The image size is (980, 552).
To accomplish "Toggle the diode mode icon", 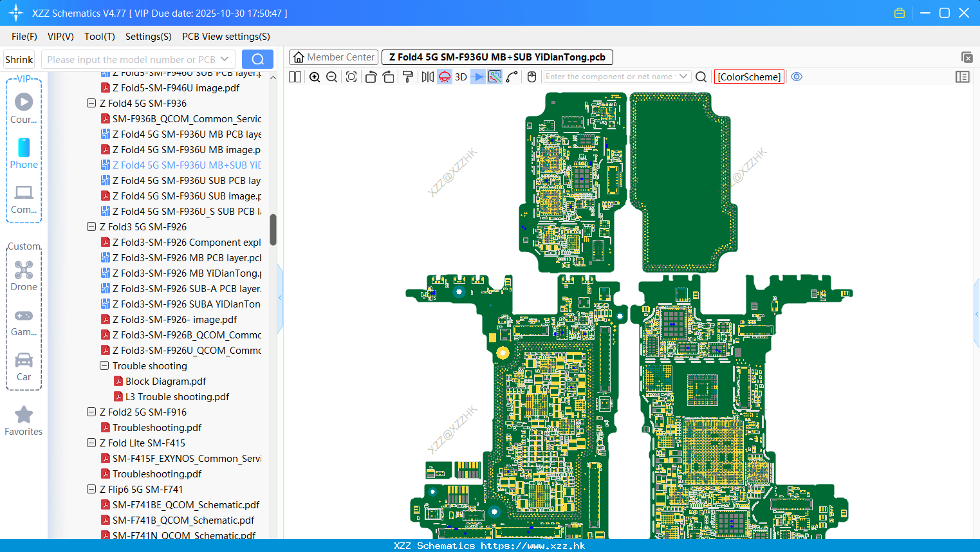I will 478,77.
